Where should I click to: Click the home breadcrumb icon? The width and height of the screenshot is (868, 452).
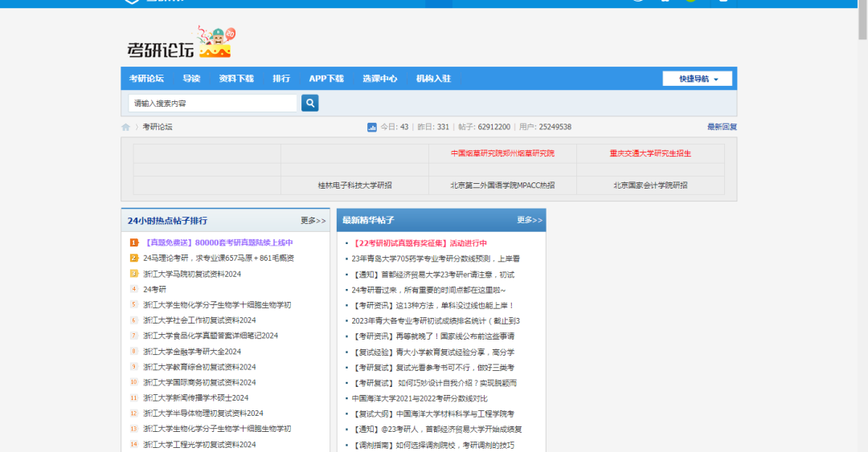125,127
